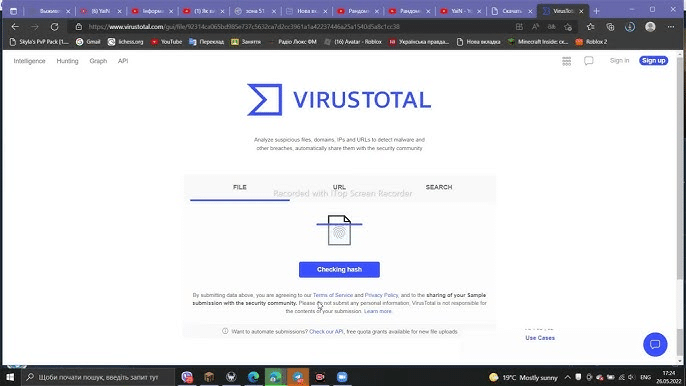This screenshot has height=386, width=686.
Task: Switch to the FILE tab
Action: 240,187
